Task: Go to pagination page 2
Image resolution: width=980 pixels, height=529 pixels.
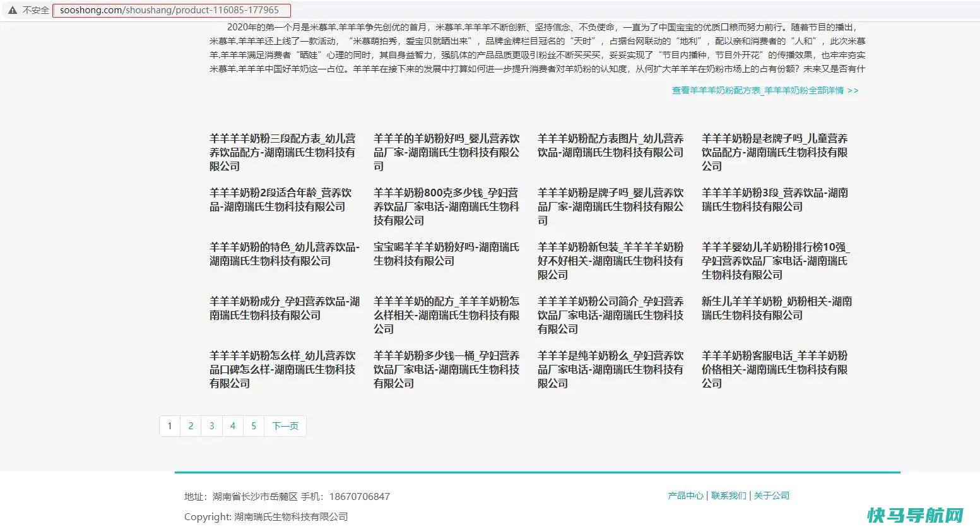Action: pos(191,426)
